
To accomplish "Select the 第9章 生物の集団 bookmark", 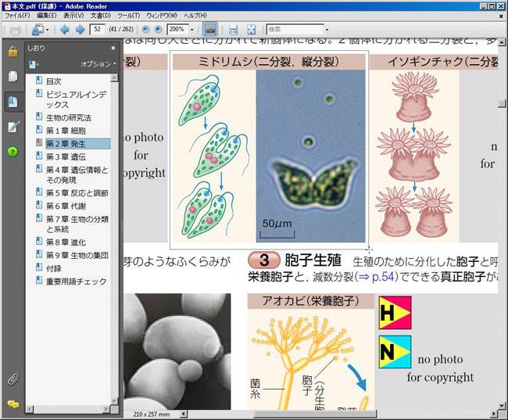I will [77, 255].
